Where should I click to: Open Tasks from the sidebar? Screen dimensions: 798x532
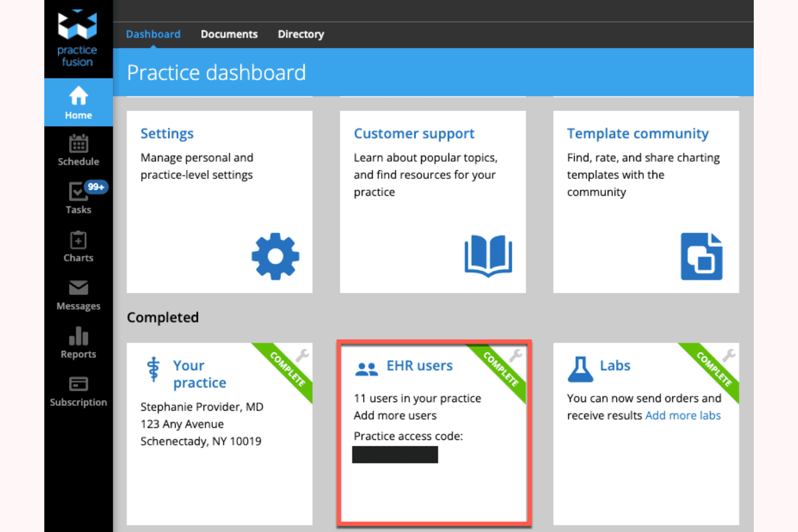78,198
